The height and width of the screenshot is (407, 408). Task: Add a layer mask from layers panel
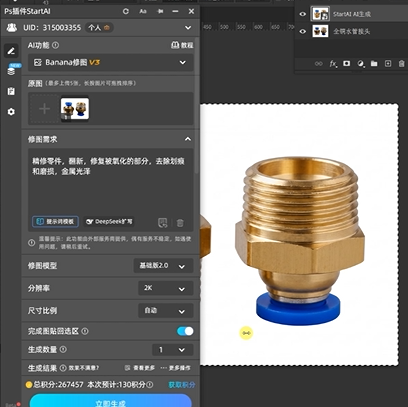pyautogui.click(x=347, y=63)
